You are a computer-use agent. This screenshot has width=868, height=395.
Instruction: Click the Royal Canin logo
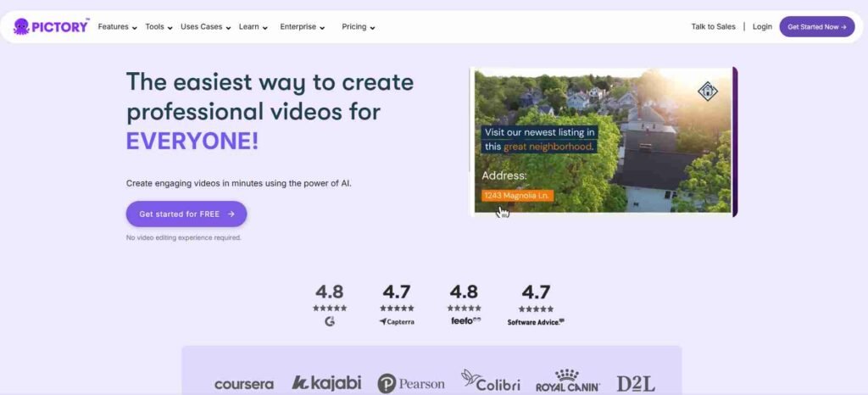coord(567,381)
